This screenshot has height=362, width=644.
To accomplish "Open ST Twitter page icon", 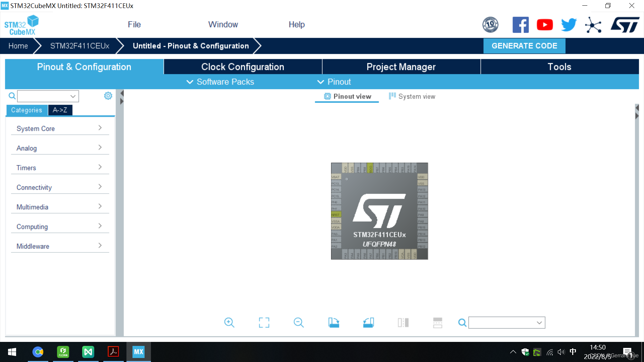I will [x=569, y=25].
